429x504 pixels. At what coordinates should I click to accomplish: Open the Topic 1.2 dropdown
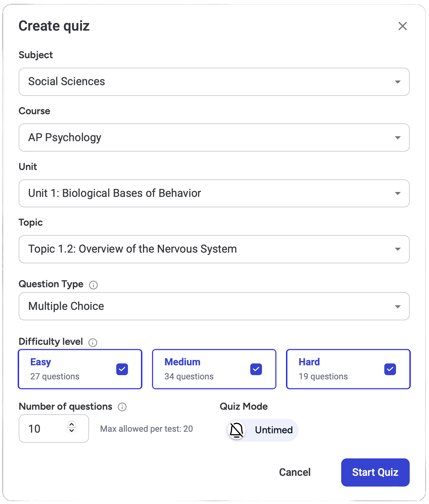click(x=214, y=249)
